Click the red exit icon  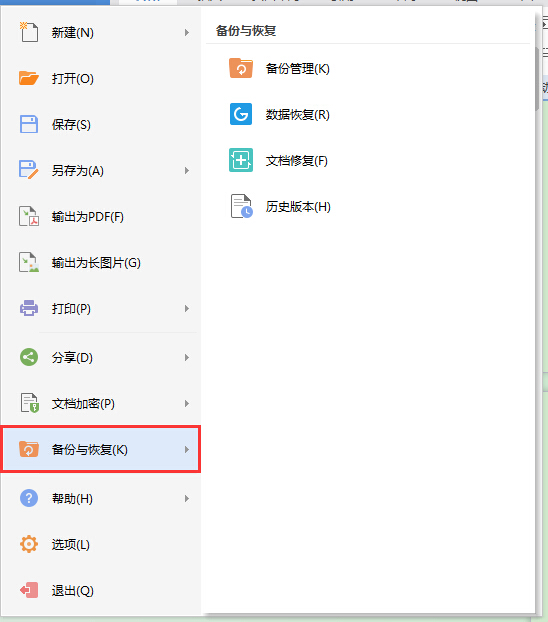(29, 590)
